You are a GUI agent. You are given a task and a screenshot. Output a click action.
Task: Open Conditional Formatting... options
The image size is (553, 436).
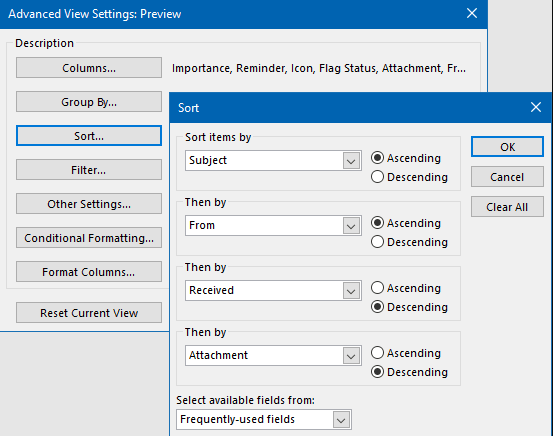pyautogui.click(x=89, y=238)
